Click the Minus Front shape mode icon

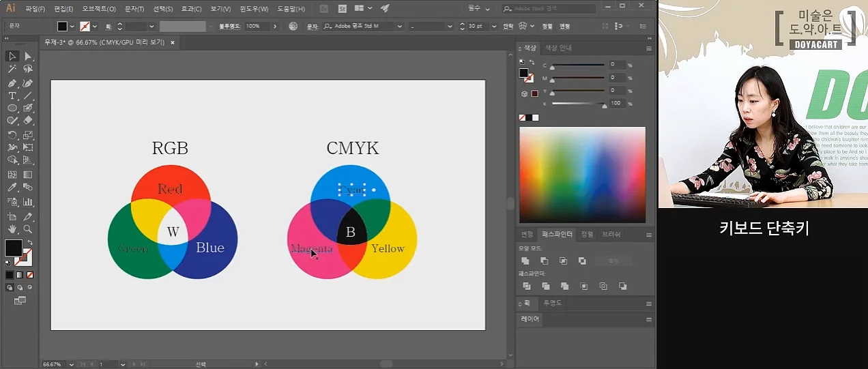coord(544,261)
